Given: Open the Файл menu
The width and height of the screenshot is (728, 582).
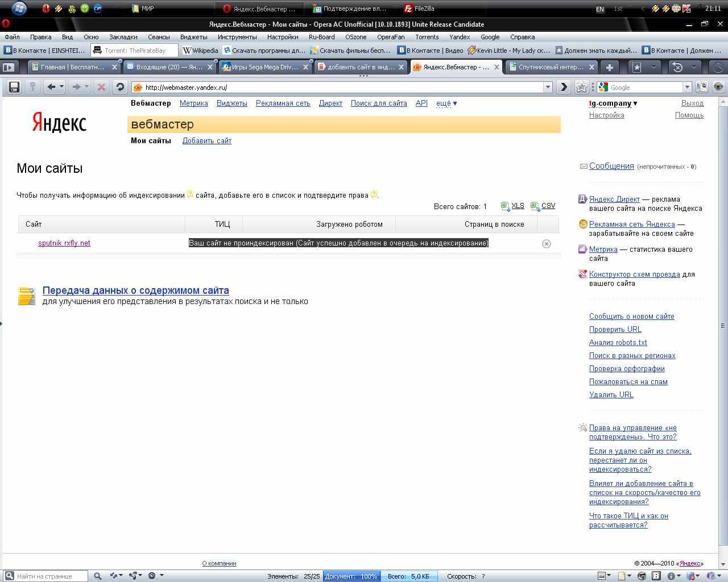Looking at the screenshot, I should coord(12,37).
